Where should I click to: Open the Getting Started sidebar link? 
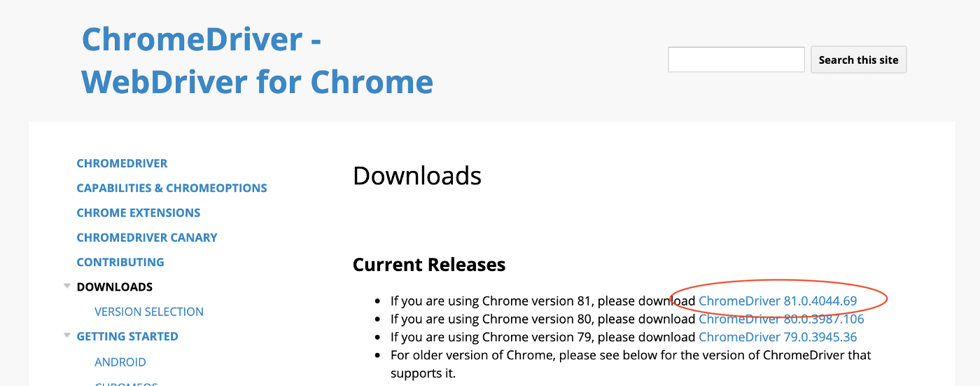point(127,336)
